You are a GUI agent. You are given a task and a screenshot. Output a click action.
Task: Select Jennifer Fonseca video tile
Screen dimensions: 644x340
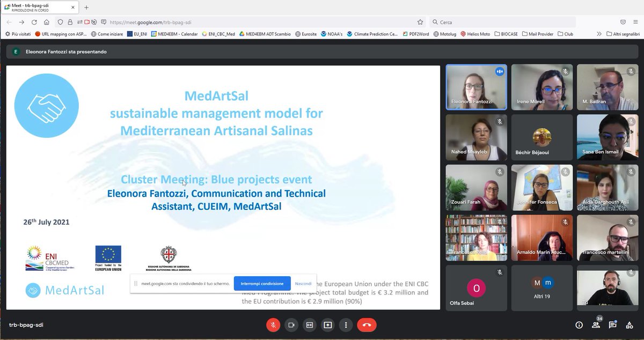pos(542,187)
